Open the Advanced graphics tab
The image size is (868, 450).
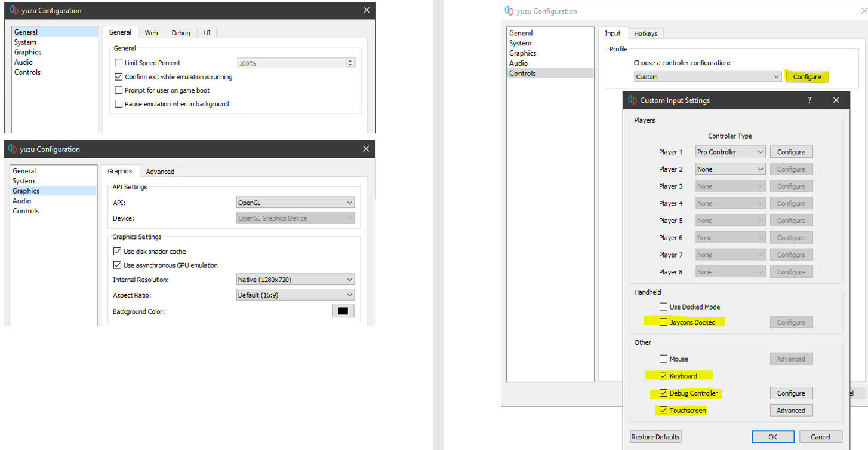pos(160,172)
